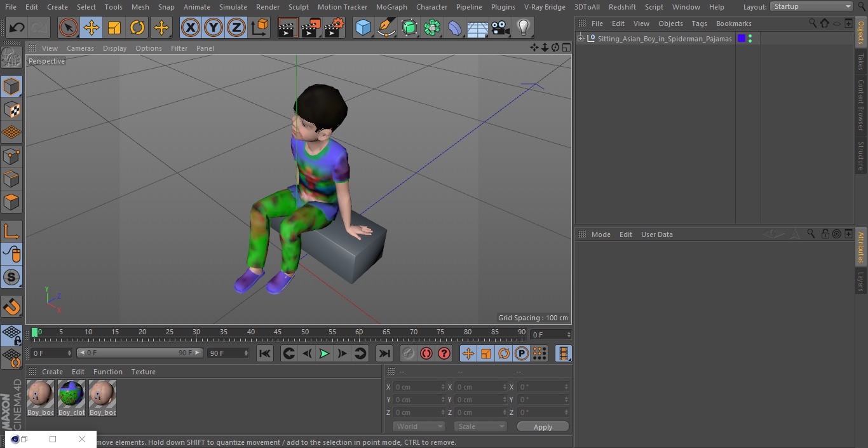Open the Simulate menu
Viewport: 868px width, 448px height.
(x=233, y=7)
